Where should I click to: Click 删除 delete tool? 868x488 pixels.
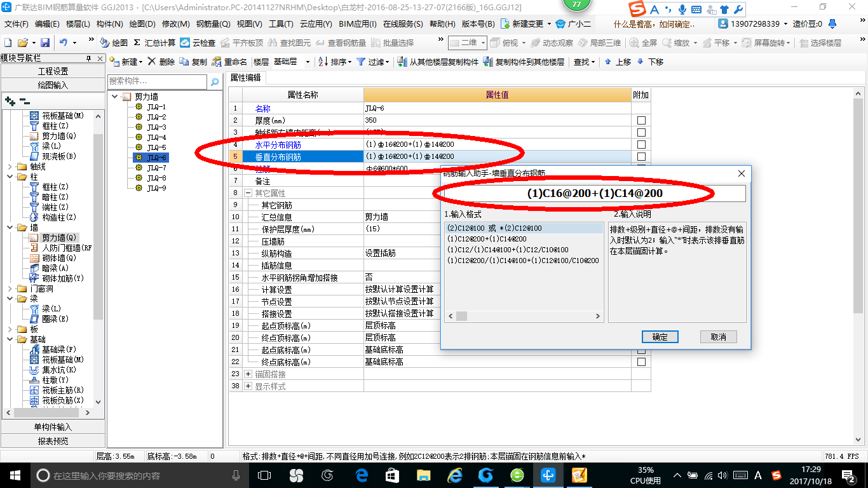click(161, 62)
